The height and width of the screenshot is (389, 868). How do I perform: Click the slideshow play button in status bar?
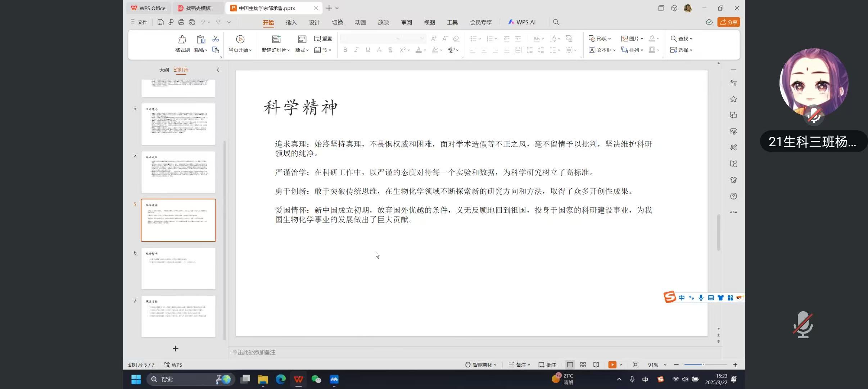[612, 365]
